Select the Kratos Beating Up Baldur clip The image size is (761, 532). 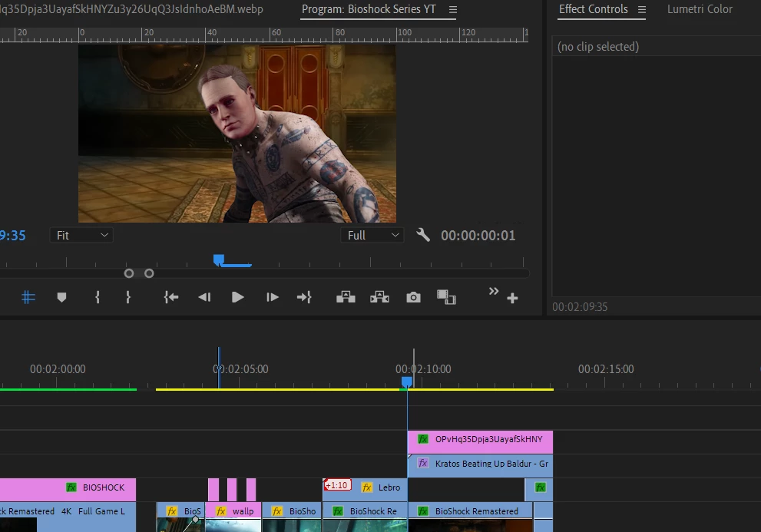point(480,465)
